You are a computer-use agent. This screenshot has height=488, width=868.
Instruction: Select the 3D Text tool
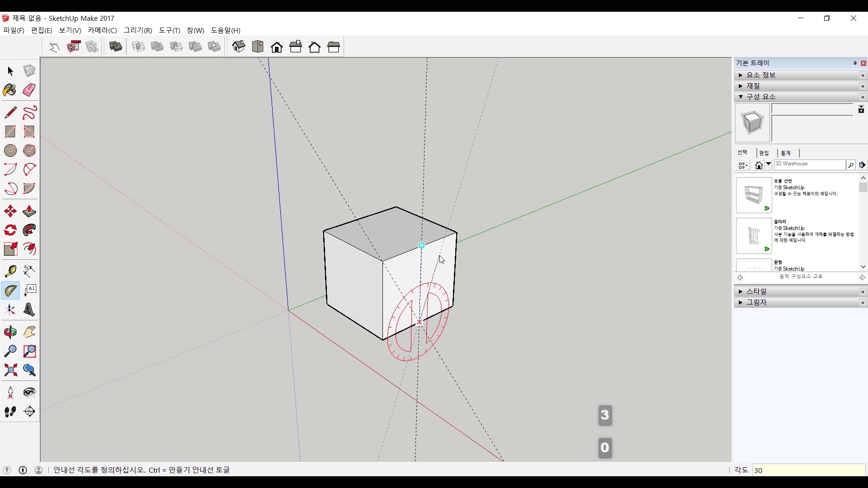click(29, 310)
